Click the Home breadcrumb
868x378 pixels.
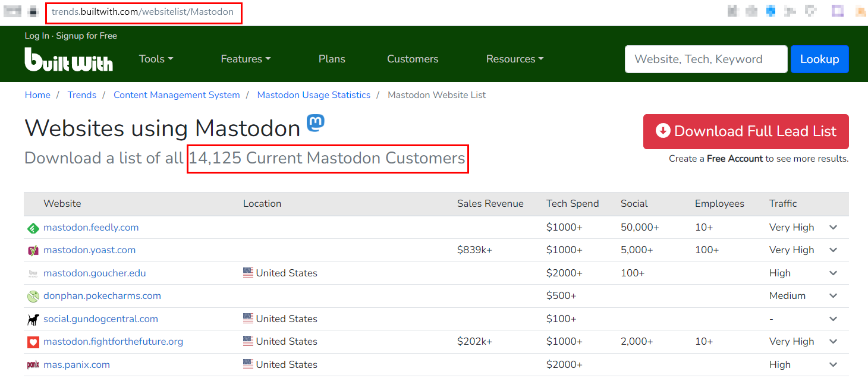pos(37,95)
